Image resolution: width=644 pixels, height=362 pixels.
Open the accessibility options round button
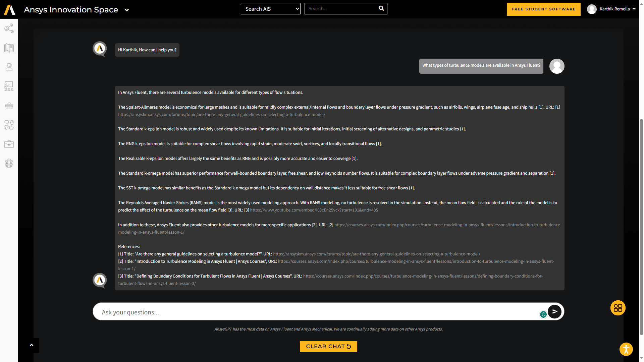626,349
